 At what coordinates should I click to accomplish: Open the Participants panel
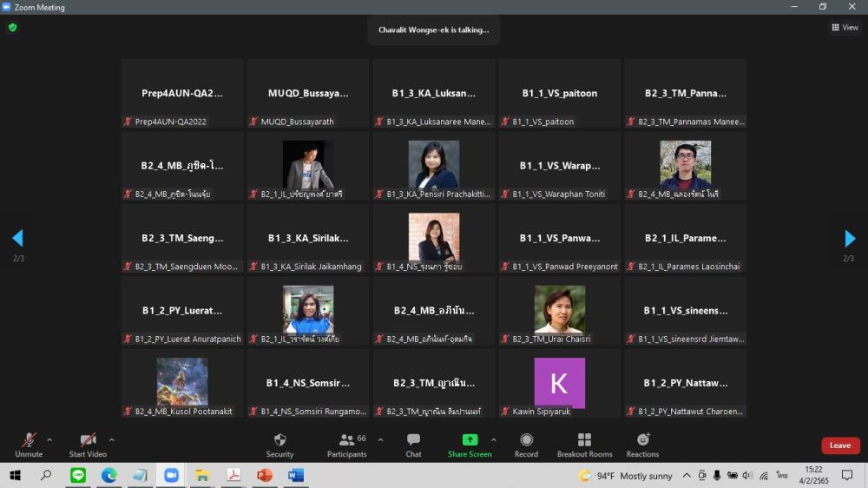(x=347, y=440)
